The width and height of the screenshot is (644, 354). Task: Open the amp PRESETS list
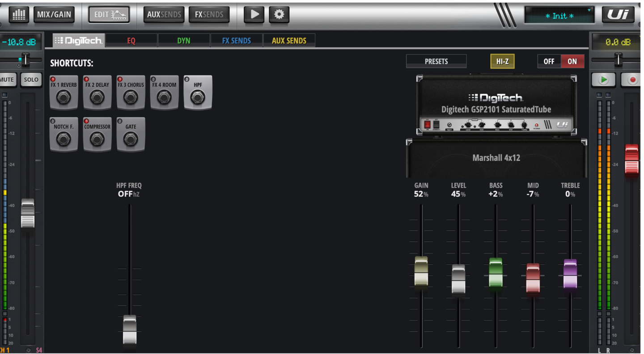click(x=436, y=61)
